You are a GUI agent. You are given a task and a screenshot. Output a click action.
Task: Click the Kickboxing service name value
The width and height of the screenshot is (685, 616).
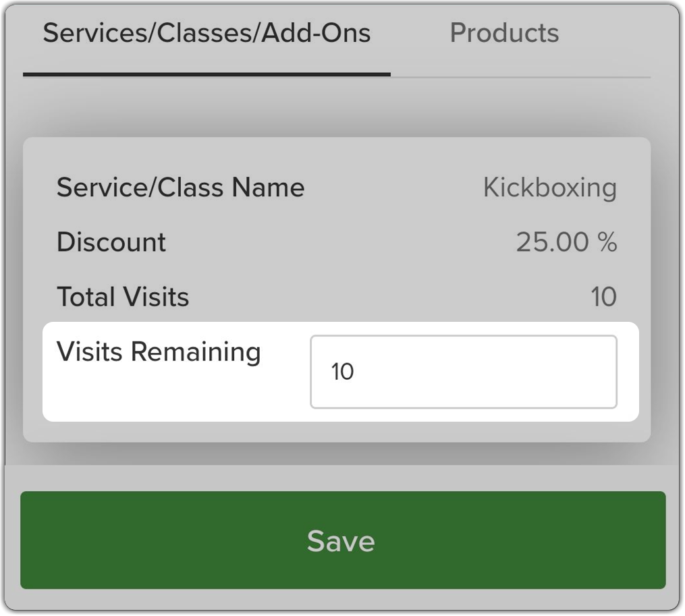click(550, 188)
